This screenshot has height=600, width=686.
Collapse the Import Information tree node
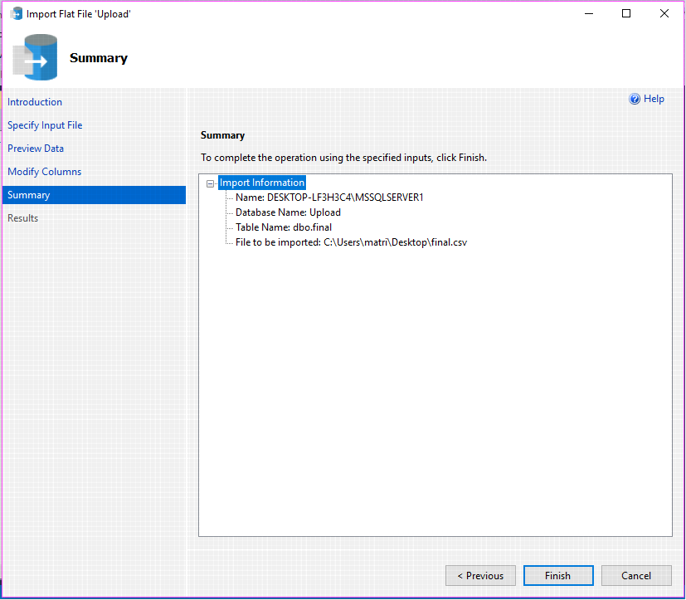210,183
